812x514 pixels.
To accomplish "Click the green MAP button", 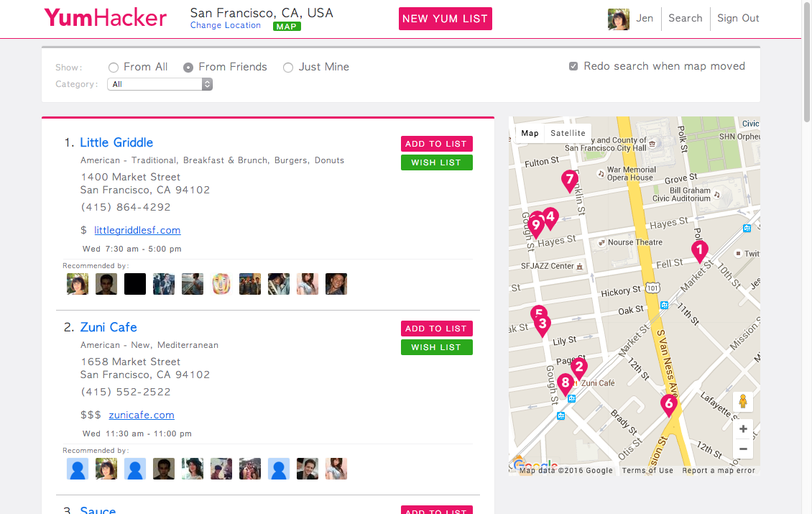I will (287, 27).
